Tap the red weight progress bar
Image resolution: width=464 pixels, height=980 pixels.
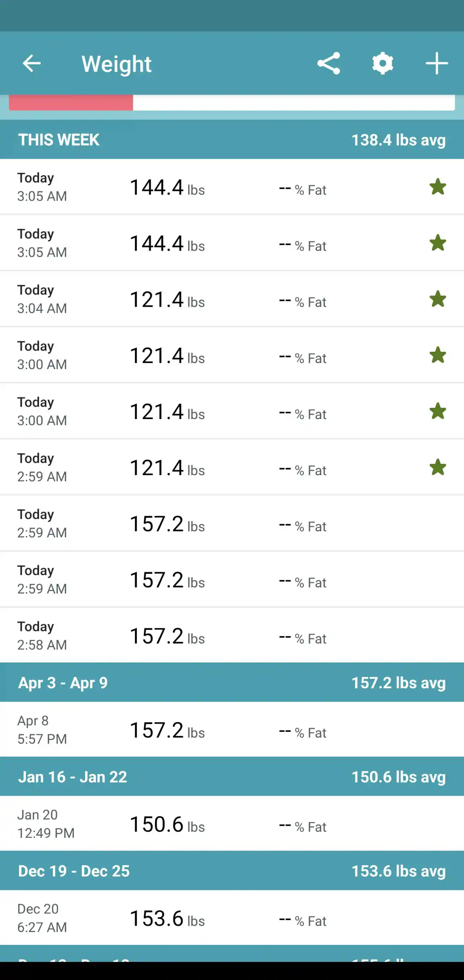pos(71,103)
